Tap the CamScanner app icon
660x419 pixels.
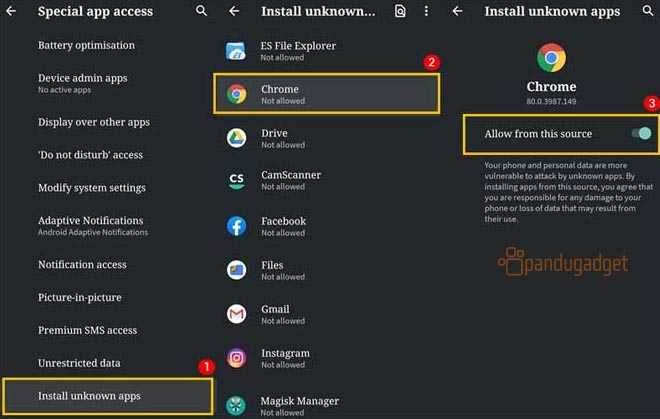(x=237, y=180)
